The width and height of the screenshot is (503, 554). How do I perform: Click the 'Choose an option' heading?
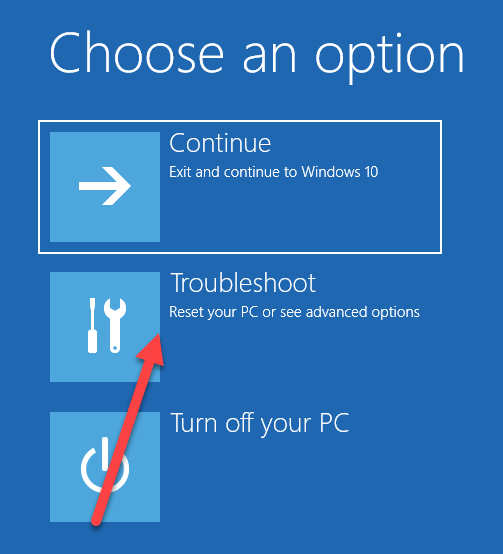pos(256,56)
